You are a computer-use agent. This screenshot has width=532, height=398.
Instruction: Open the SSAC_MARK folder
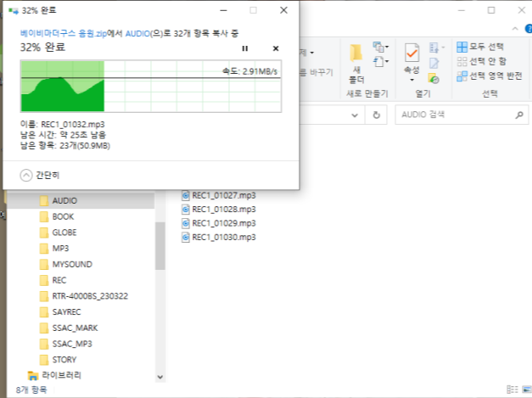click(x=75, y=328)
